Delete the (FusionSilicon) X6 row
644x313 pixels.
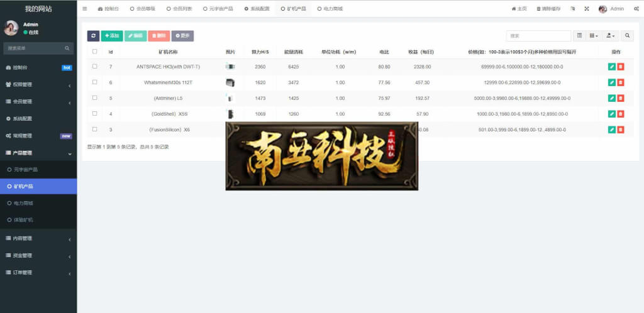coord(621,129)
